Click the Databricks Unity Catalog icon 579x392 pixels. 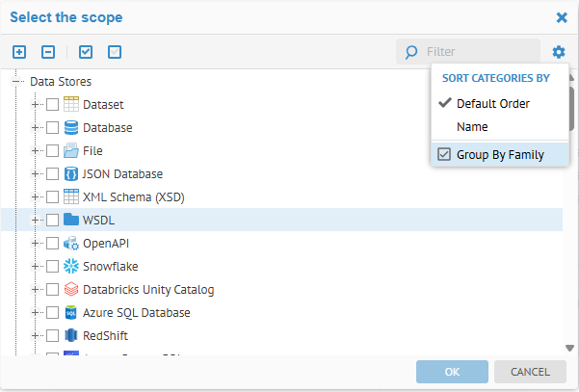pyautogui.click(x=71, y=290)
